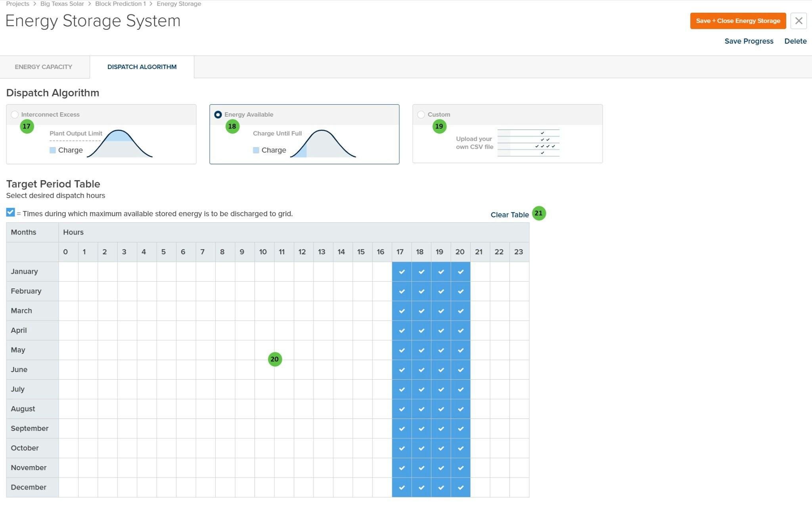The height and width of the screenshot is (505, 812).
Task: Select the Interconnect Excess radio button
Action: click(x=15, y=115)
